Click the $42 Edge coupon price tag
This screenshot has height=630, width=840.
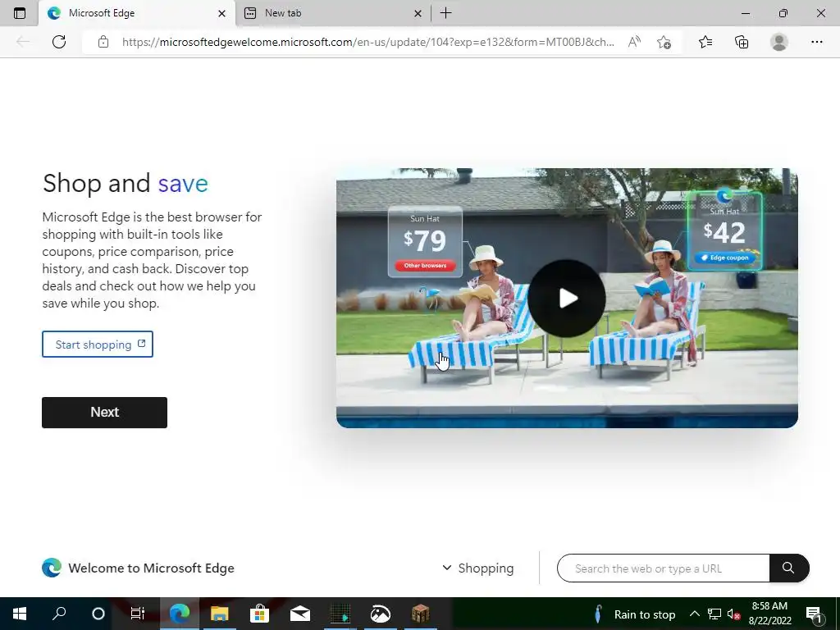click(724, 231)
